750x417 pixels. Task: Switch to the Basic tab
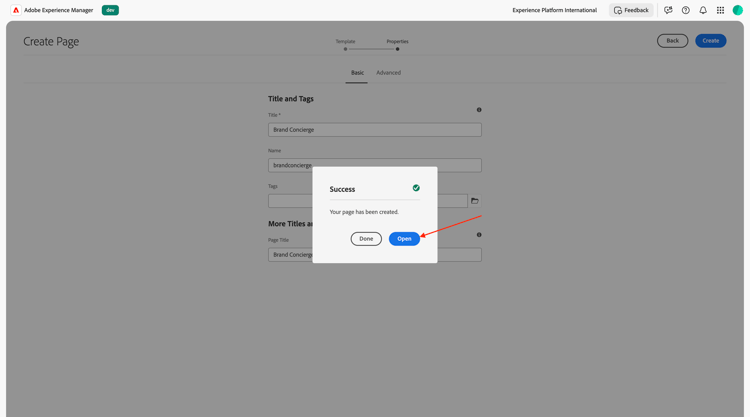[357, 73]
